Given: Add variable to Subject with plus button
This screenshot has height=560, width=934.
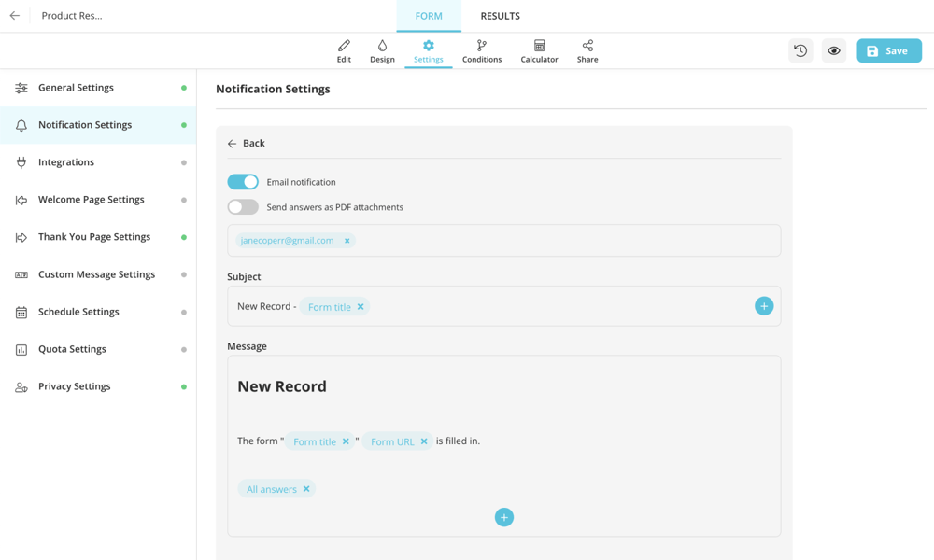Looking at the screenshot, I should point(764,306).
